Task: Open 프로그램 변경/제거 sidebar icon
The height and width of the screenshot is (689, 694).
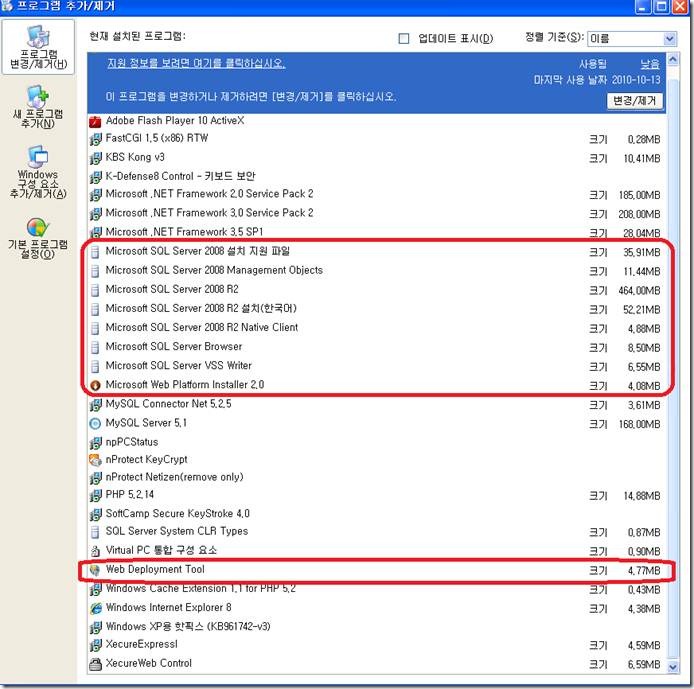Action: click(x=38, y=47)
